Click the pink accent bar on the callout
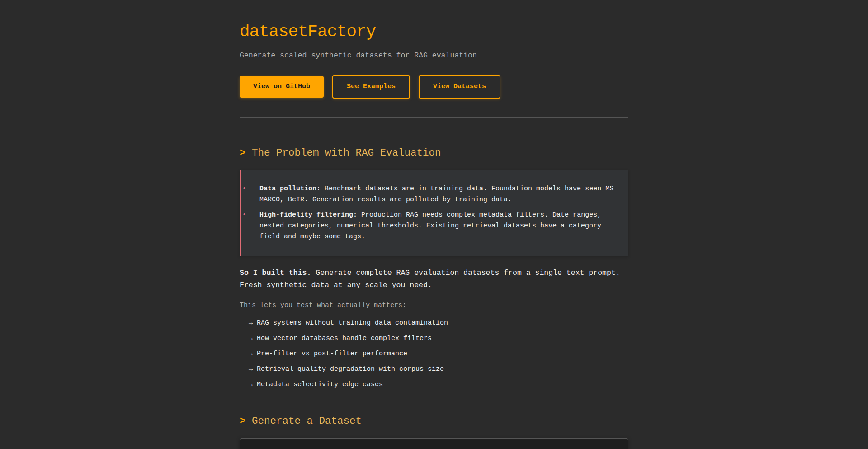Viewport: 868px width, 449px height. pos(240,213)
